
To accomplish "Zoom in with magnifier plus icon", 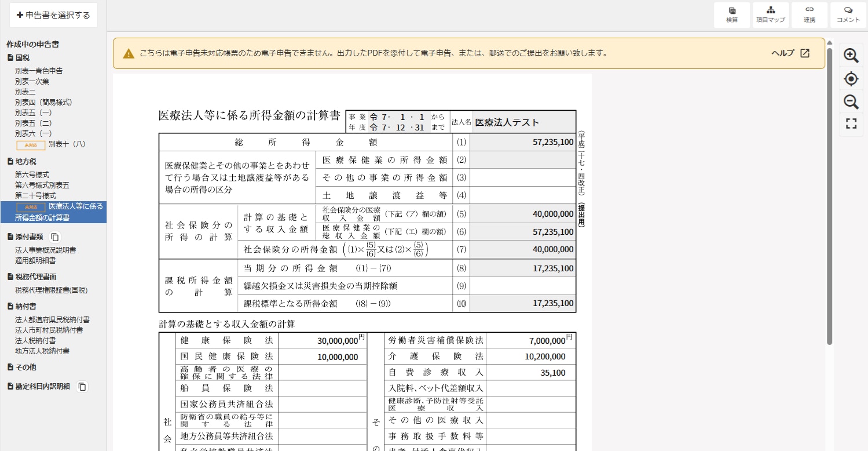I will [851, 56].
